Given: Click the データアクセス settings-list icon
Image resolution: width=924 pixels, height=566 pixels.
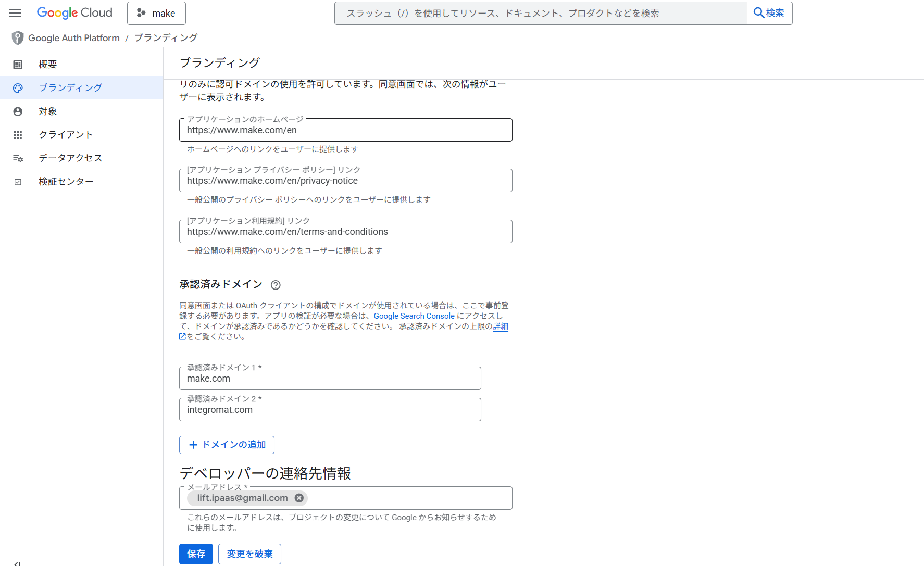Looking at the screenshot, I should [x=18, y=158].
